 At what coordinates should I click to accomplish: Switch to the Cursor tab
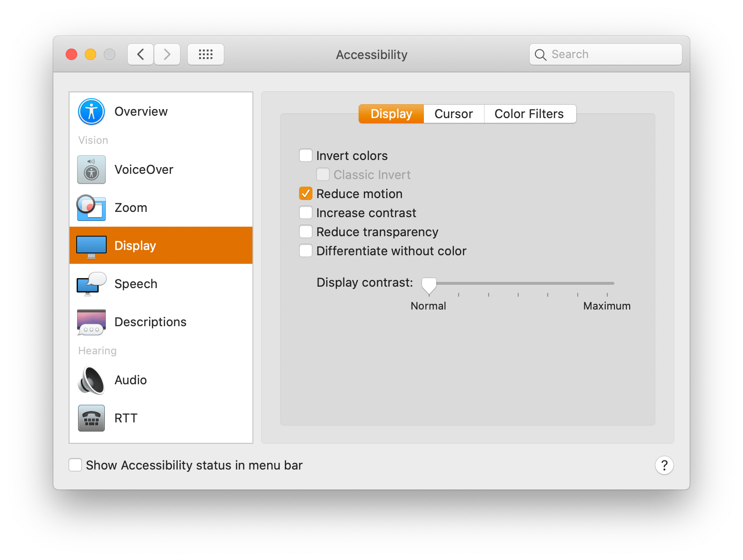[x=453, y=114]
